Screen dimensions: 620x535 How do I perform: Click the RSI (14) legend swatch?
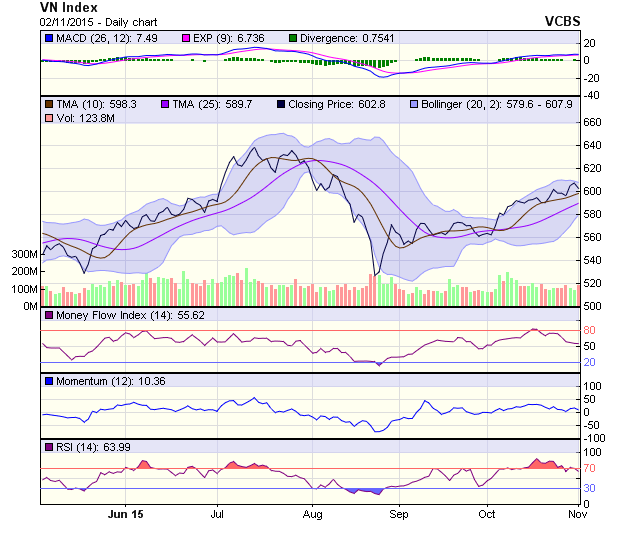[48, 447]
